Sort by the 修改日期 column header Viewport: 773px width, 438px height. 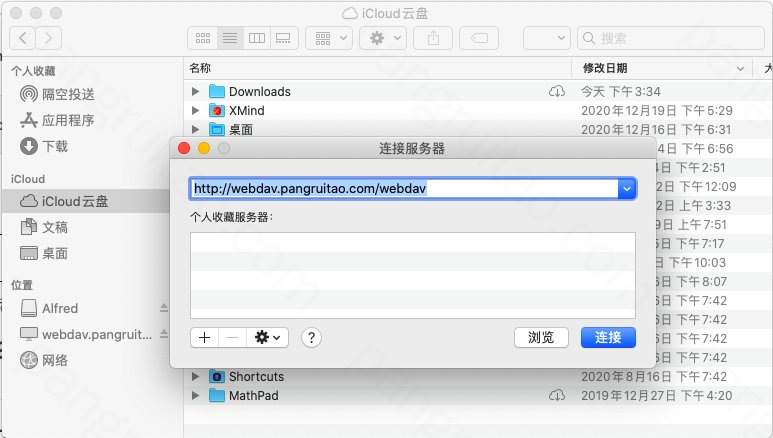(x=662, y=68)
